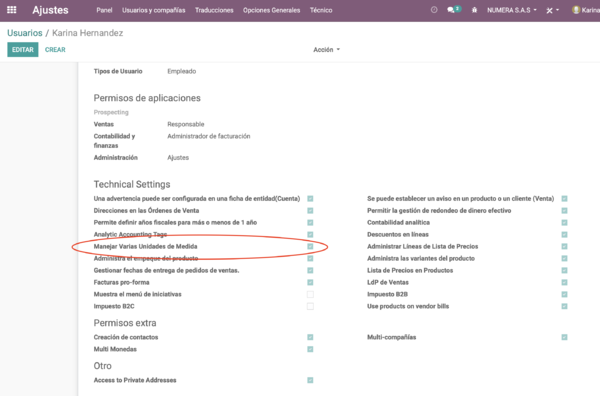Viewport: 600px width, 396px height.
Task: Toggle Multi Monedas checkbox
Action: pos(310,349)
